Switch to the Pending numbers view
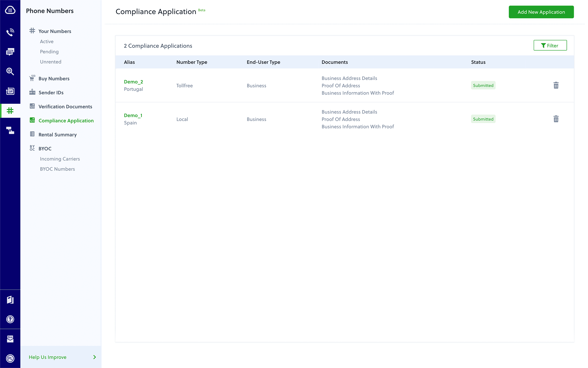Screen dimensions: 588x368 point(49,51)
